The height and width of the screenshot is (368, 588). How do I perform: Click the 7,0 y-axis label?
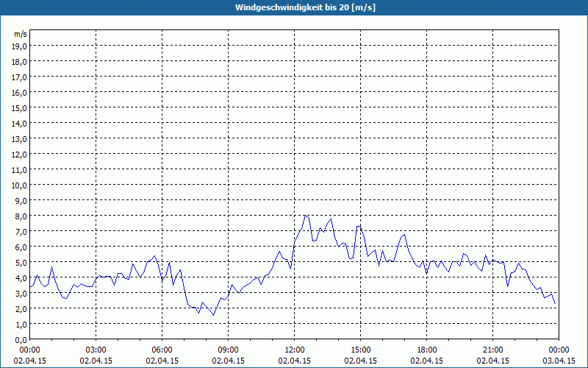pos(21,232)
